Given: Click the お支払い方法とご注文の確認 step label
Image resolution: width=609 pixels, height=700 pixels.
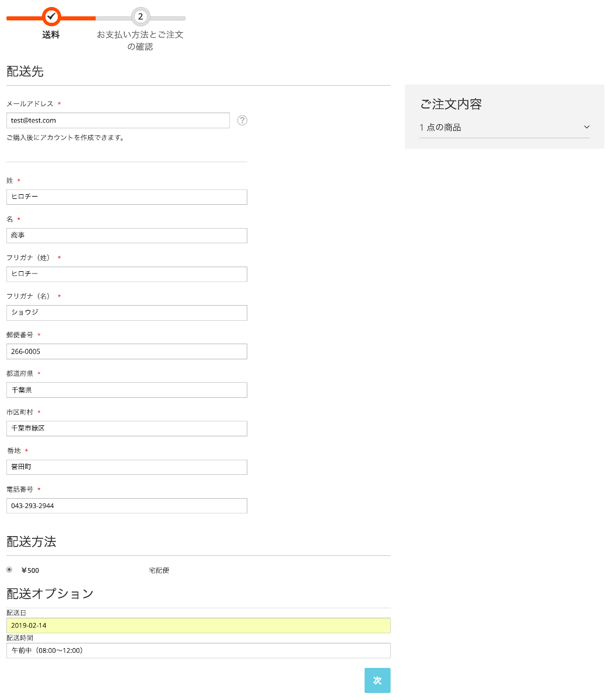Looking at the screenshot, I should point(141,41).
